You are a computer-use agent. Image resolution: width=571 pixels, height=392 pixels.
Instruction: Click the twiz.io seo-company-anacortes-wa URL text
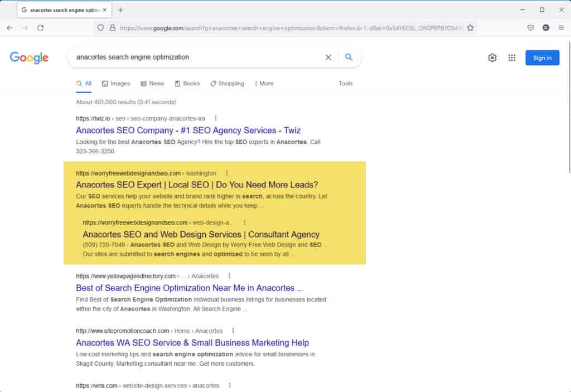pyautogui.click(x=141, y=118)
